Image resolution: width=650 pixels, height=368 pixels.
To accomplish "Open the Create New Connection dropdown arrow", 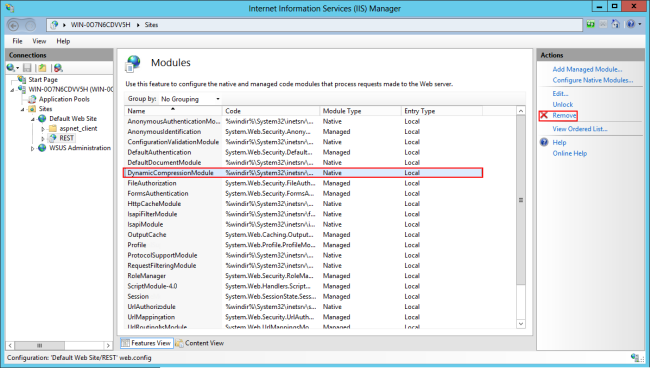I will click(x=17, y=68).
